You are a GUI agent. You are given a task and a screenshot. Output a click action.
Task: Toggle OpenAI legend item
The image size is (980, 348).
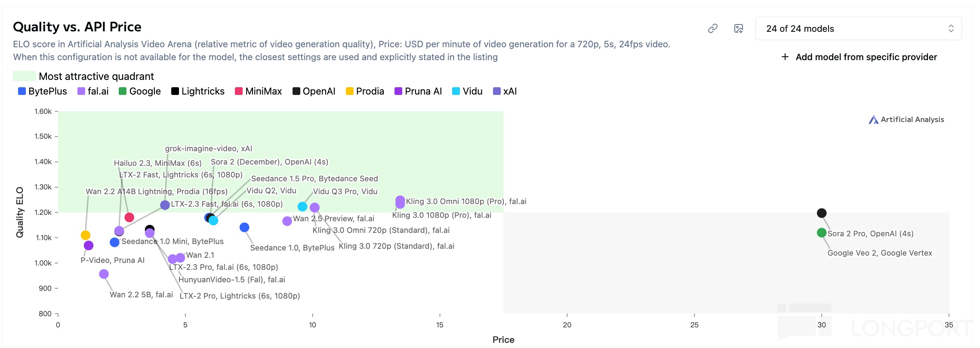tap(314, 91)
